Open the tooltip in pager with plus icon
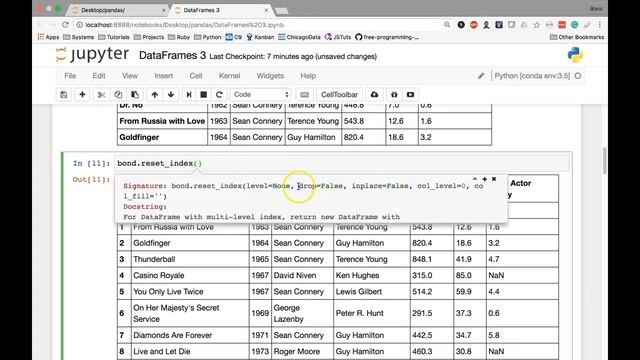The height and width of the screenshot is (360, 640). click(484, 179)
